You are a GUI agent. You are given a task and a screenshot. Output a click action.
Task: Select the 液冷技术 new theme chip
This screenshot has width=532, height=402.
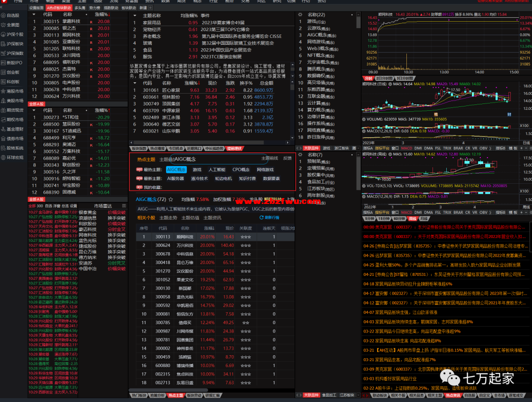(199, 178)
